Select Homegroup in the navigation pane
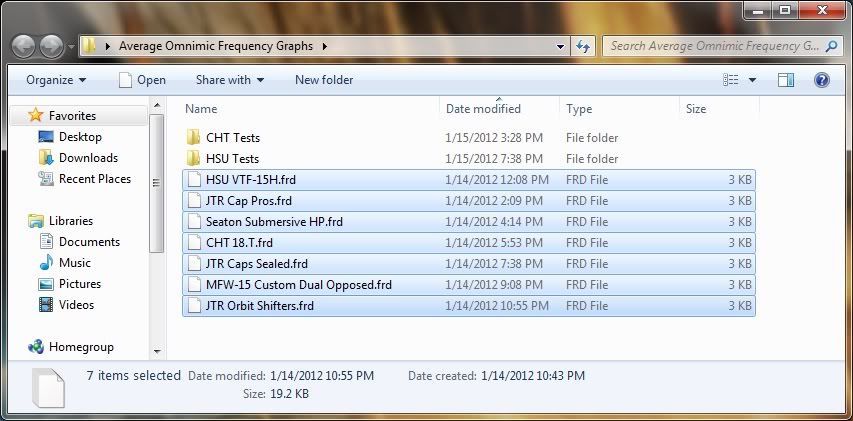853x421 pixels. (x=81, y=347)
